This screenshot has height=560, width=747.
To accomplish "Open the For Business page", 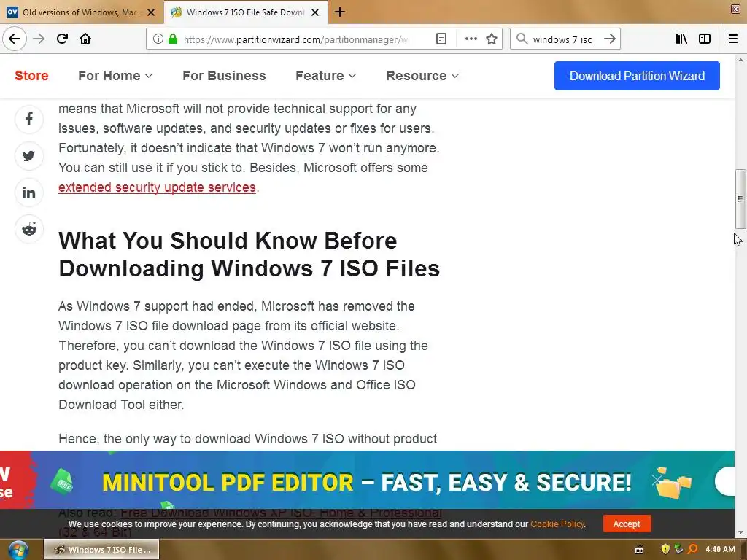I will (x=224, y=76).
